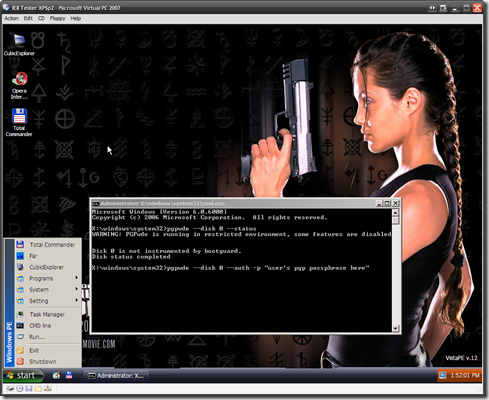Click the Total Commander floppy icon in start menu
Screen dimensions: 489x400
(20, 244)
